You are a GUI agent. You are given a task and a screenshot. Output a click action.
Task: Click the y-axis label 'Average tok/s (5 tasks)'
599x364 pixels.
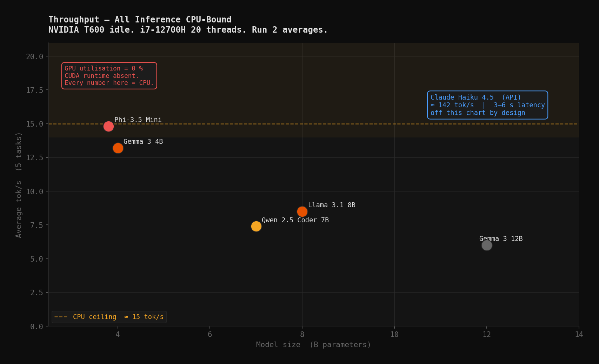[x=19, y=185]
